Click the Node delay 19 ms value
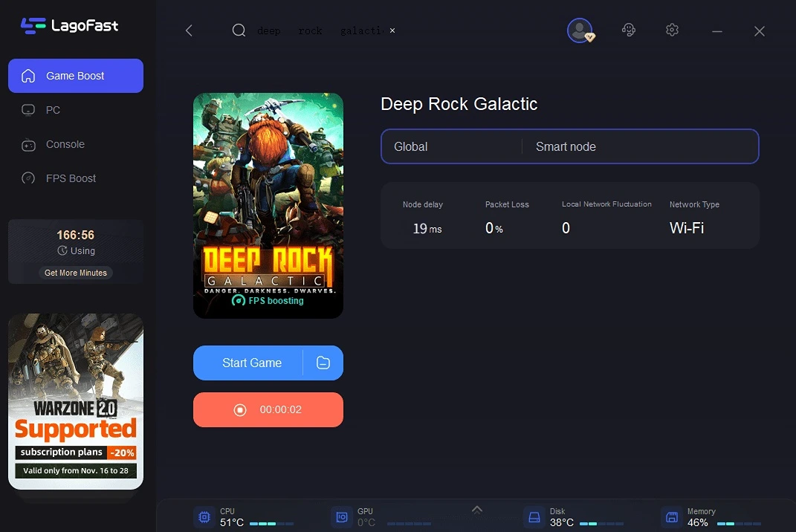Screen dimensions: 796x532 [427, 229]
